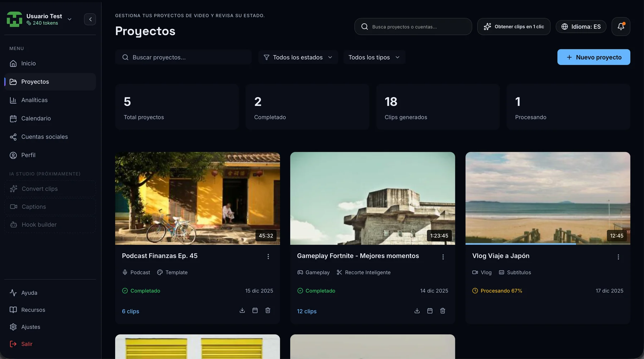Click the funnel icon on states filter

tap(266, 57)
